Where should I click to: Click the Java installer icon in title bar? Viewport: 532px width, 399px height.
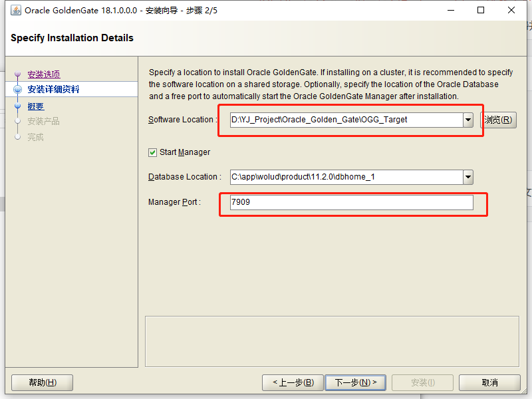pos(15,11)
